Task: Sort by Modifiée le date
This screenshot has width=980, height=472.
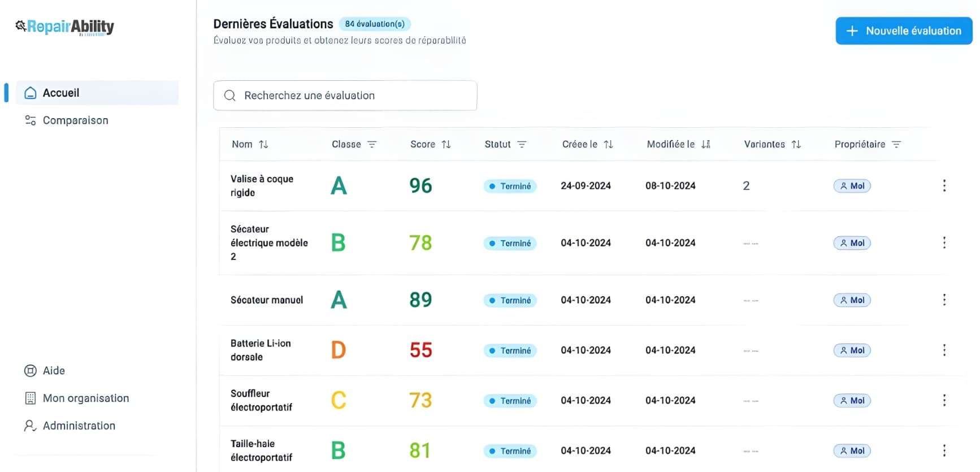Action: [706, 144]
